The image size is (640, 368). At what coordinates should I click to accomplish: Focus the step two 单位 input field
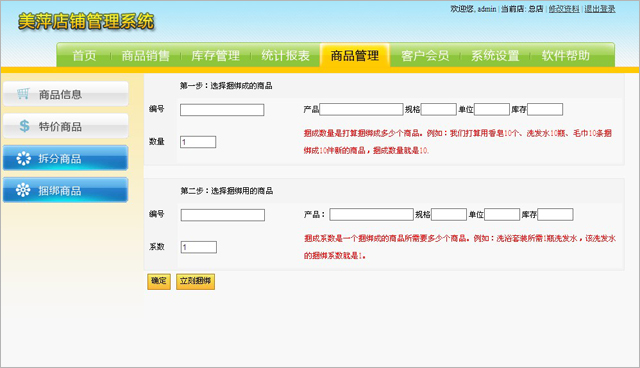coord(502,215)
